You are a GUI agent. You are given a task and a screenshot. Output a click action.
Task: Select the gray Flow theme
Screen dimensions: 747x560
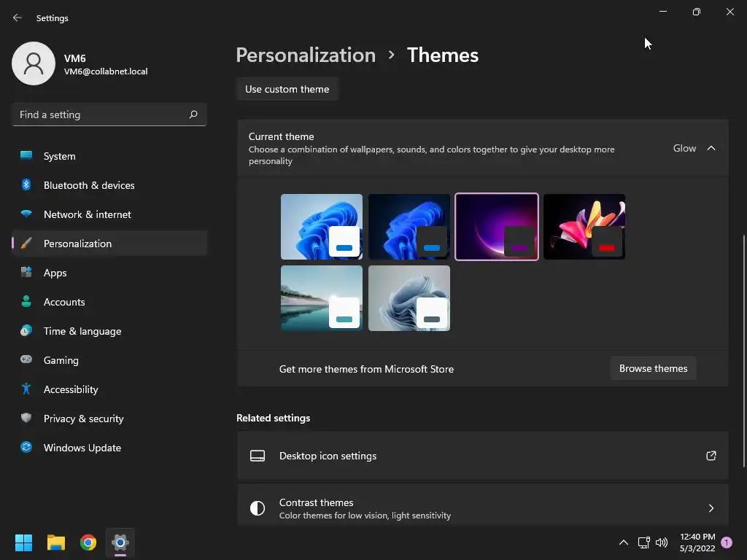(x=409, y=298)
